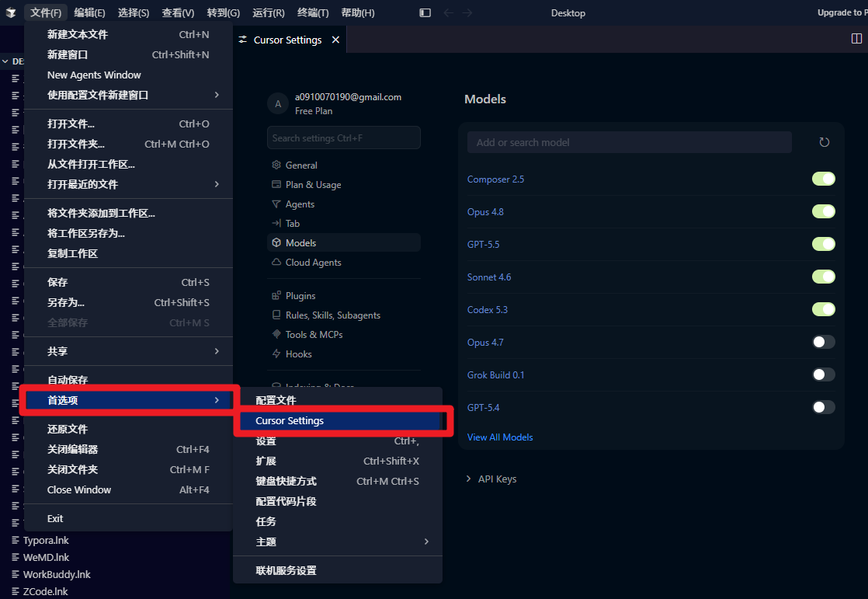Viewport: 868px width, 599px height.
Task: Click the Models cube icon
Action: pos(276,242)
